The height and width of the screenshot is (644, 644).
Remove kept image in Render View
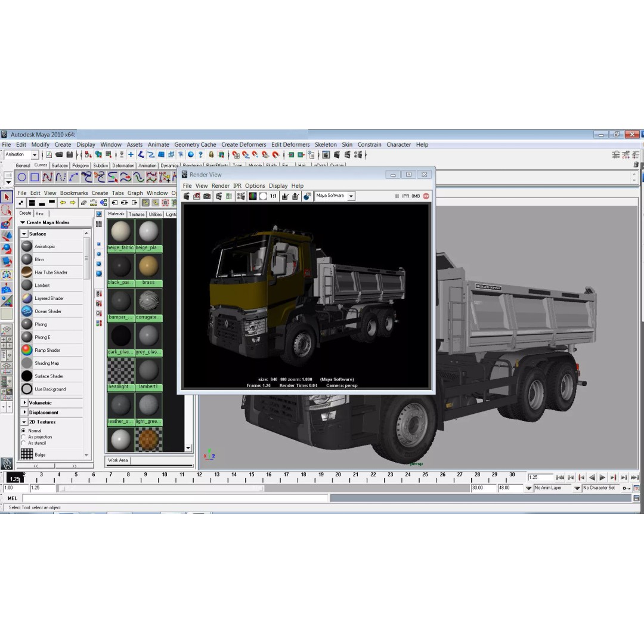[295, 196]
